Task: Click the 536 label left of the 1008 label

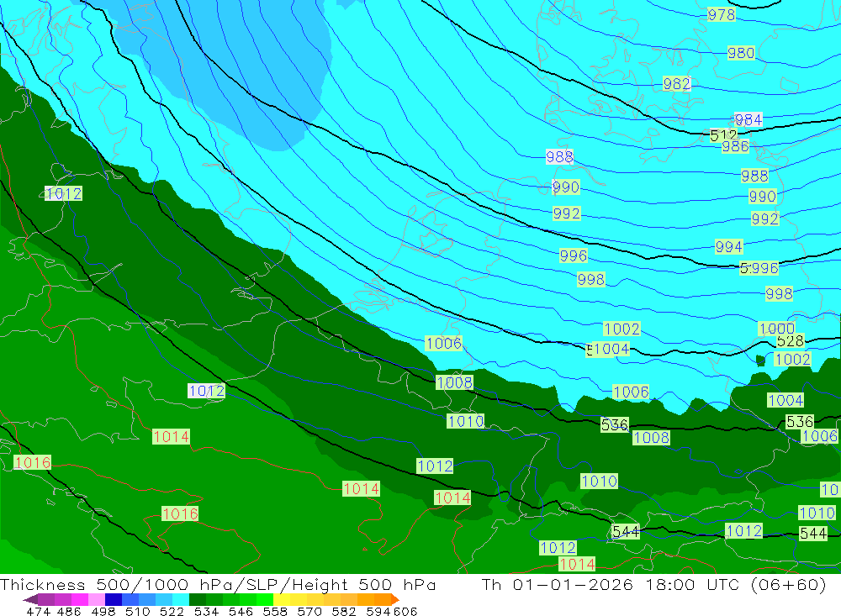Action: tap(615, 425)
